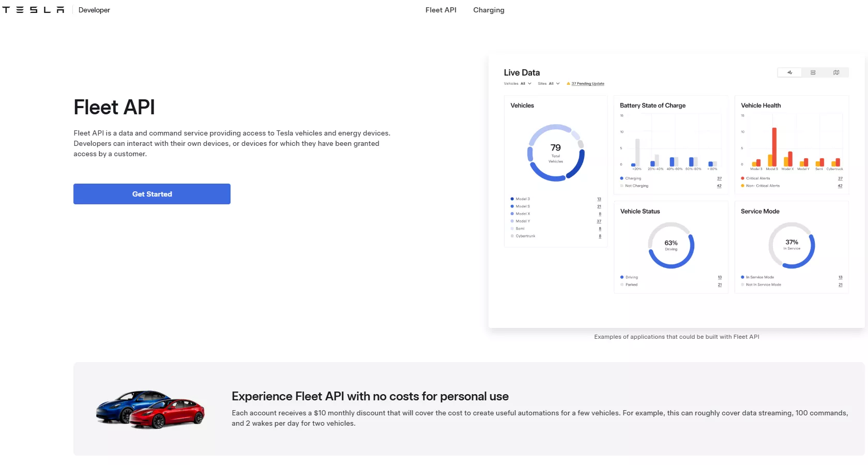The height and width of the screenshot is (465, 868).
Task: Click the pending update warning triangle icon
Action: 569,83
